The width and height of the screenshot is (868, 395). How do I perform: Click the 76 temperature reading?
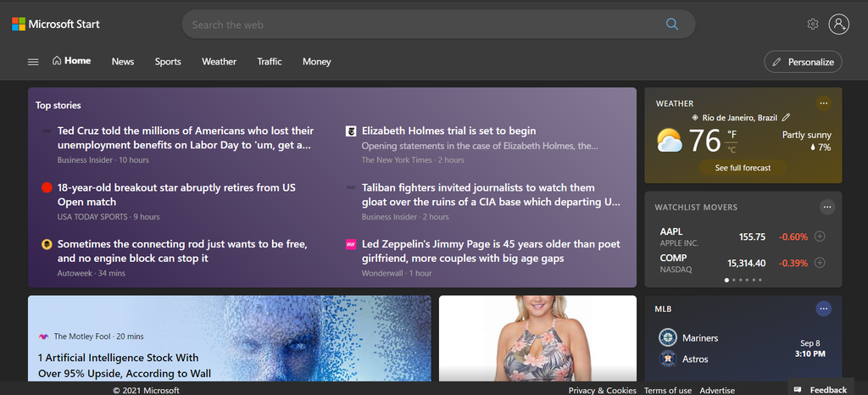click(x=704, y=141)
